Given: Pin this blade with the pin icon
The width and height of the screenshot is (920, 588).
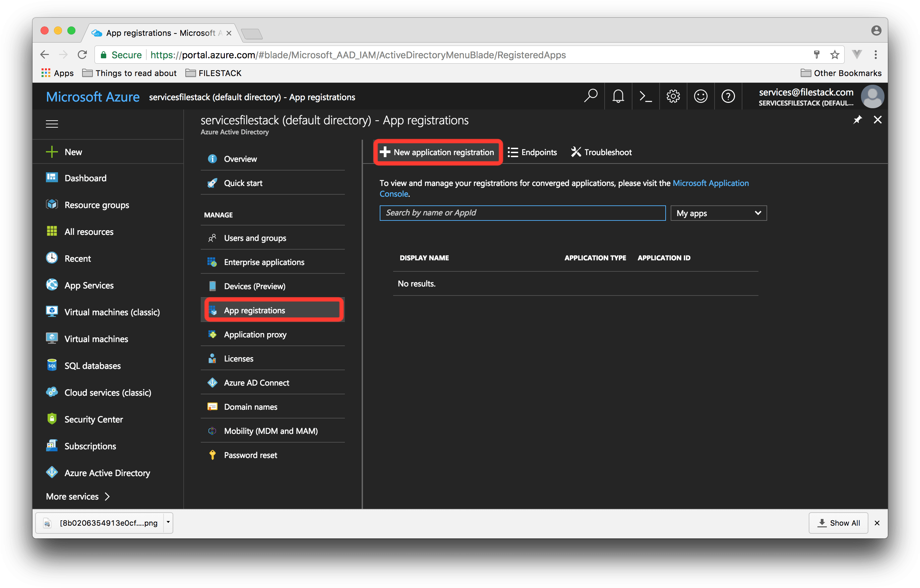Looking at the screenshot, I should pos(857,120).
